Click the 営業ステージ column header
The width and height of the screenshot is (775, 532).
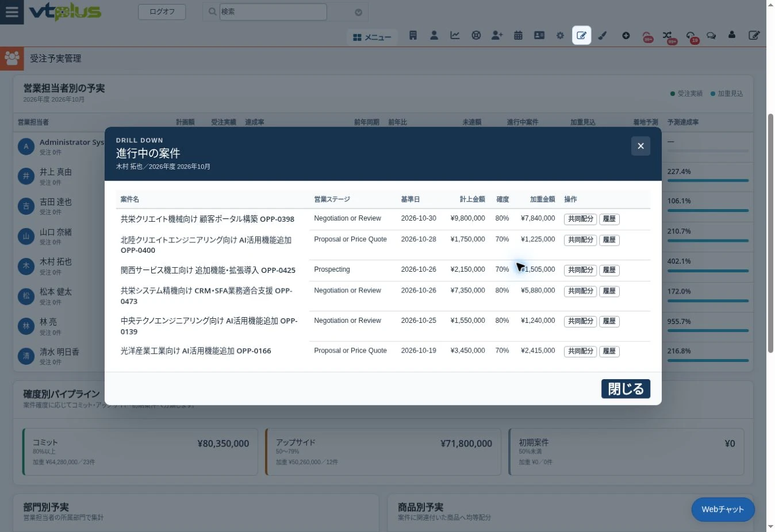pos(332,199)
